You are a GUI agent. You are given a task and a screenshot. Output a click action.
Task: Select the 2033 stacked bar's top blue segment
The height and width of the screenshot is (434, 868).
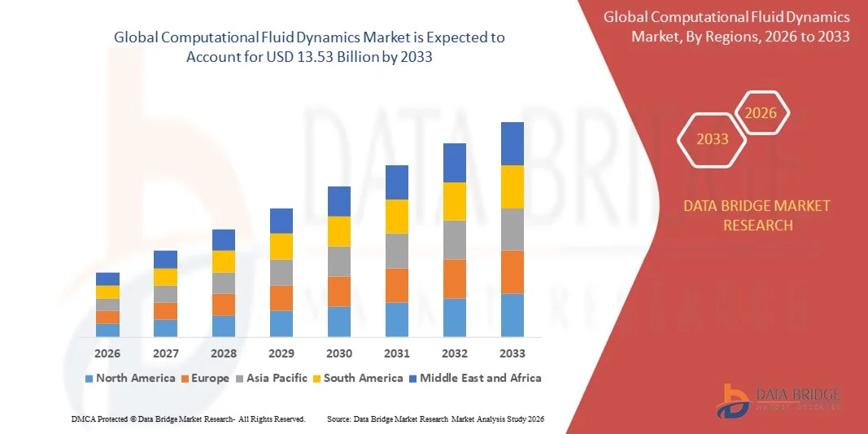click(512, 143)
